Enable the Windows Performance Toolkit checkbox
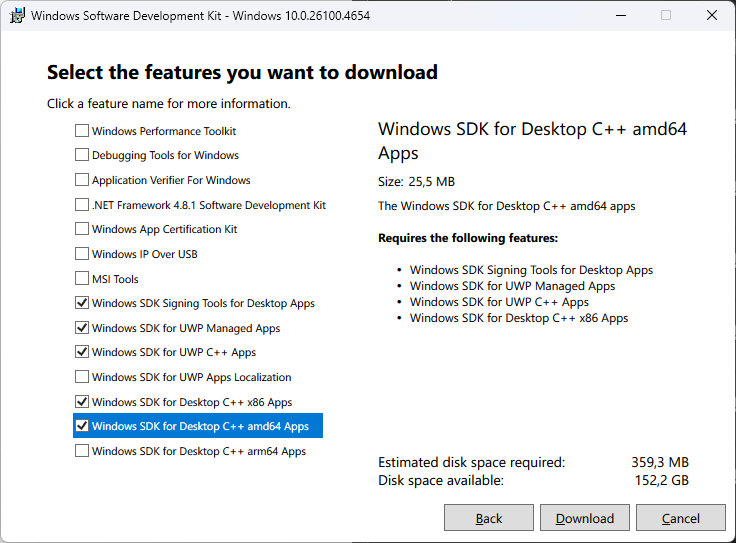736x543 pixels. [82, 130]
